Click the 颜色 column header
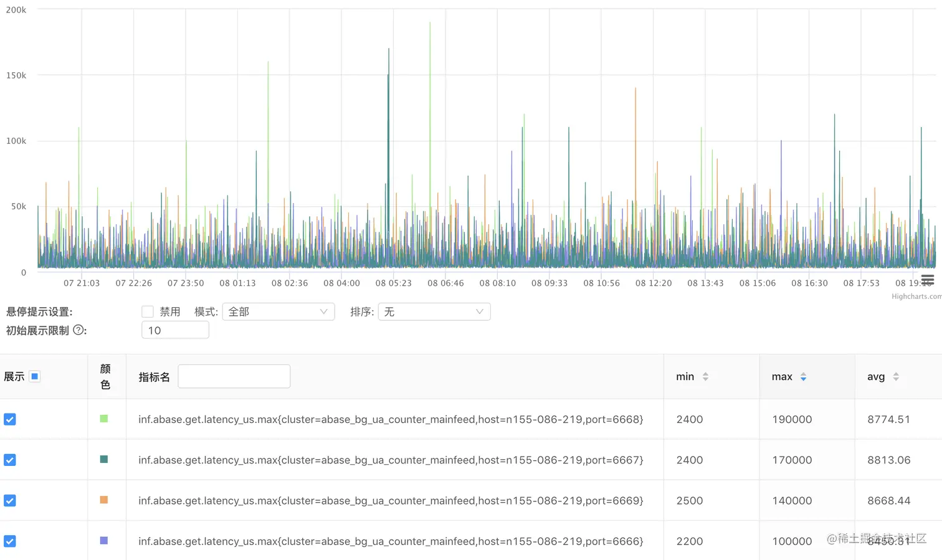 point(105,376)
